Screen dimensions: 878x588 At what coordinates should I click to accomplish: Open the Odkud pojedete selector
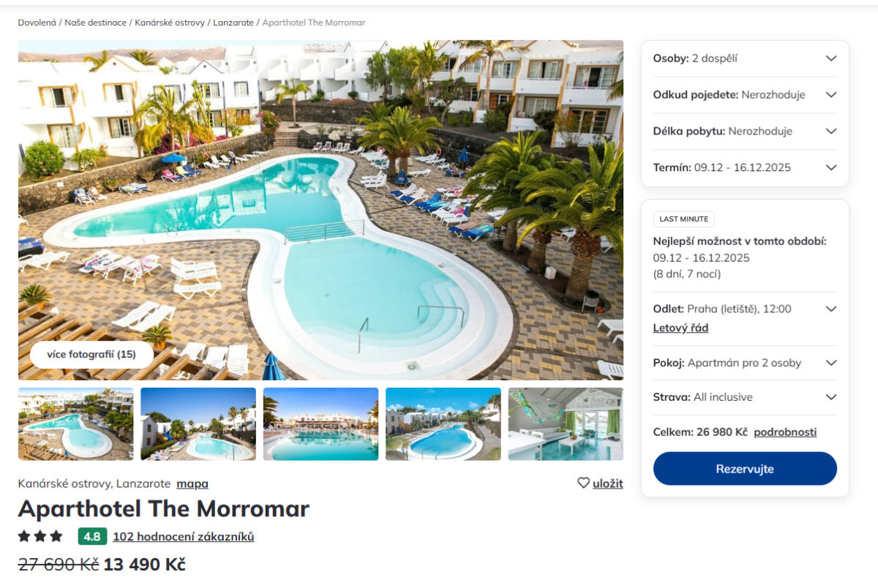[745, 95]
